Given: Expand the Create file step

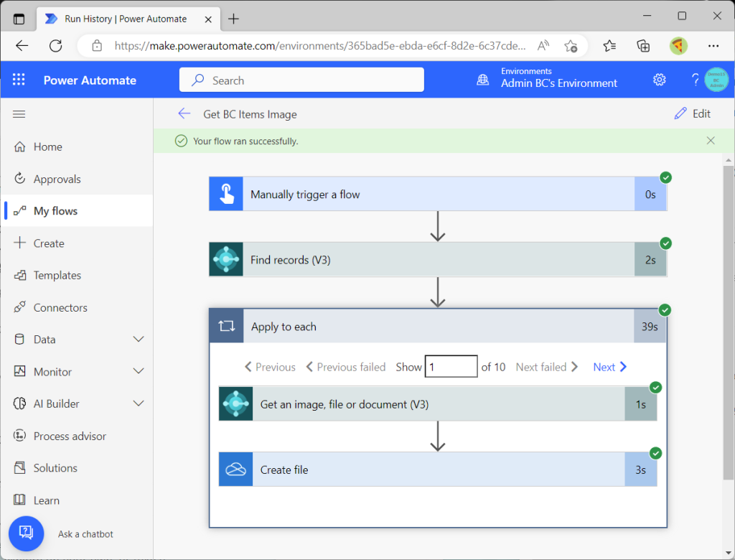Looking at the screenshot, I should point(438,470).
